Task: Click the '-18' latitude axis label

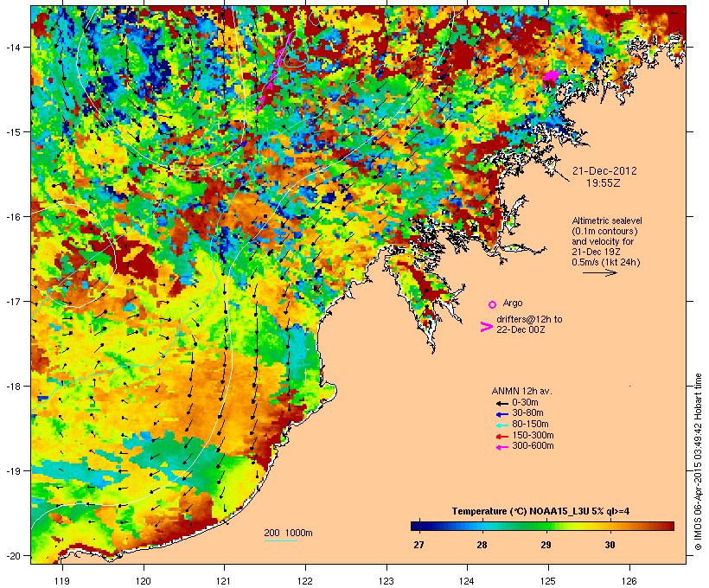Action: click(x=13, y=387)
